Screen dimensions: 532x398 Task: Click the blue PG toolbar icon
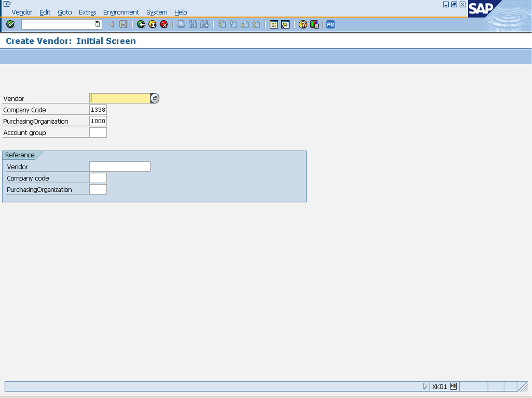click(330, 24)
